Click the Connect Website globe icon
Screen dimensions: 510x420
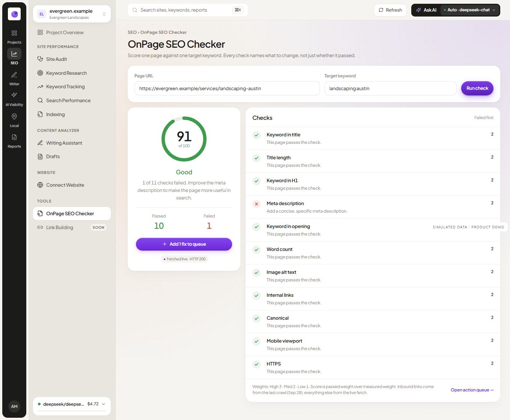coord(40,185)
